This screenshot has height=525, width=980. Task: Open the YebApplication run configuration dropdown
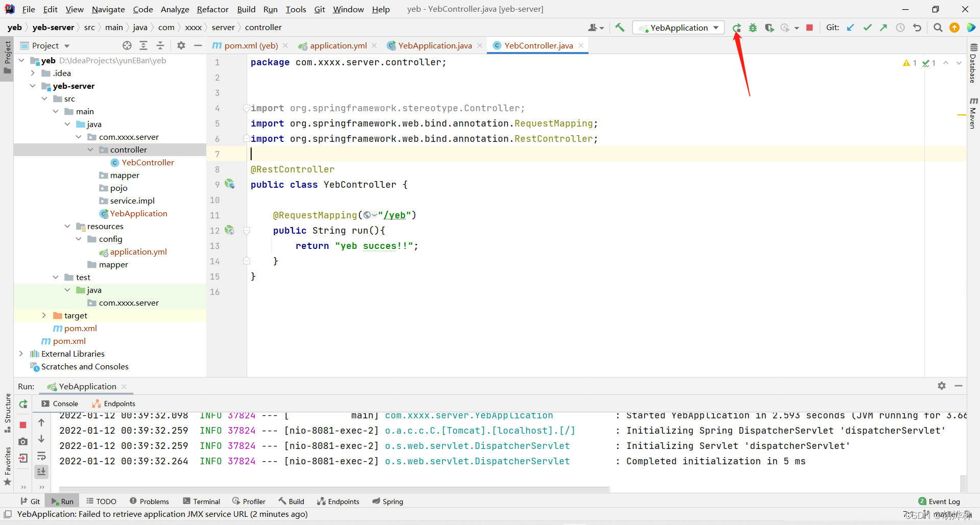point(678,28)
